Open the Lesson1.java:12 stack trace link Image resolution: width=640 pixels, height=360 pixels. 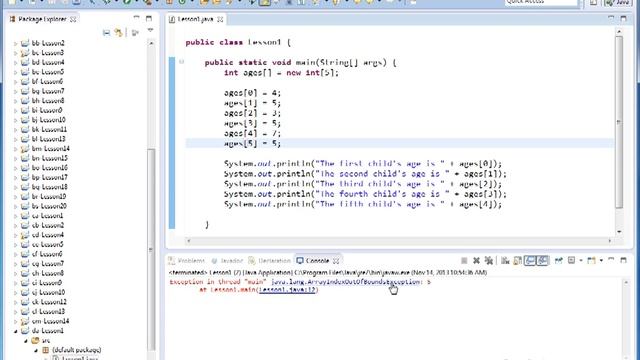coord(287,290)
